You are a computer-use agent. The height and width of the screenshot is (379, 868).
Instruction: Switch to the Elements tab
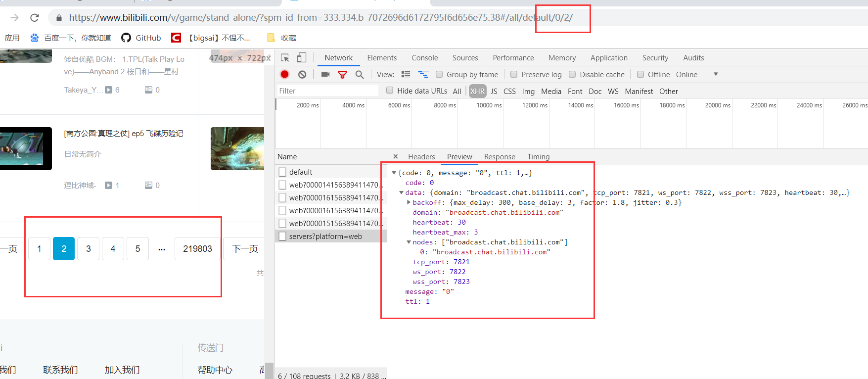coord(382,58)
